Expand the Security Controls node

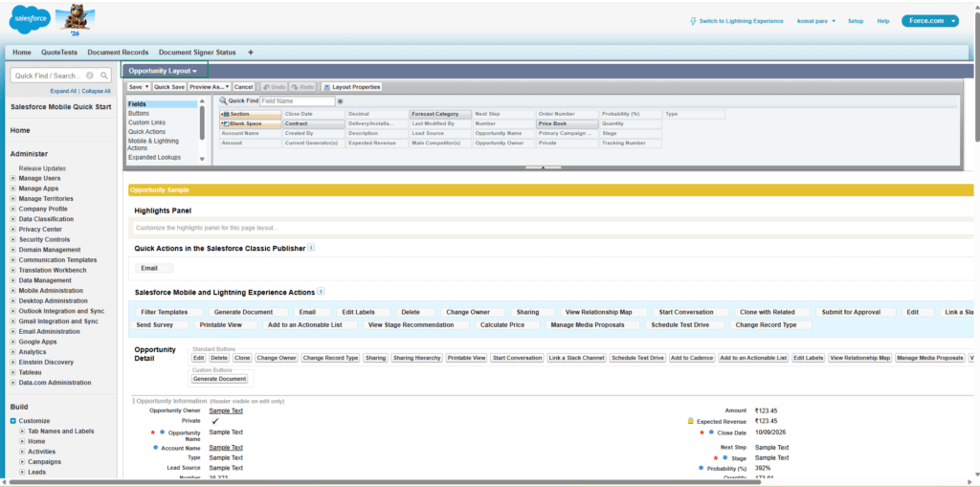(x=13, y=239)
